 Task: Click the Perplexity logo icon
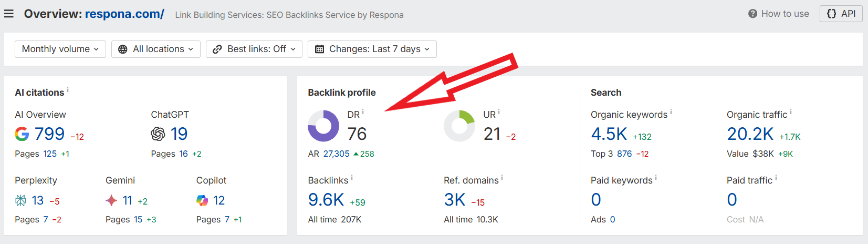click(x=20, y=200)
